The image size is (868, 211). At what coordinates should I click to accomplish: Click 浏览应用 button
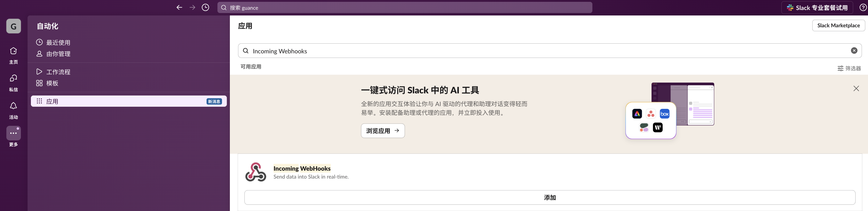pyautogui.click(x=383, y=131)
